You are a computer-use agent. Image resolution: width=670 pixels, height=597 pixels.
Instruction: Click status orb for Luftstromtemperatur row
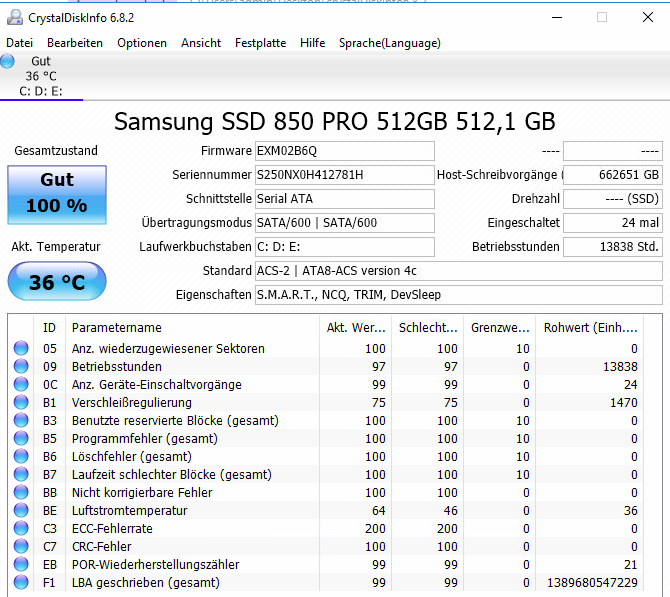pyautogui.click(x=21, y=510)
